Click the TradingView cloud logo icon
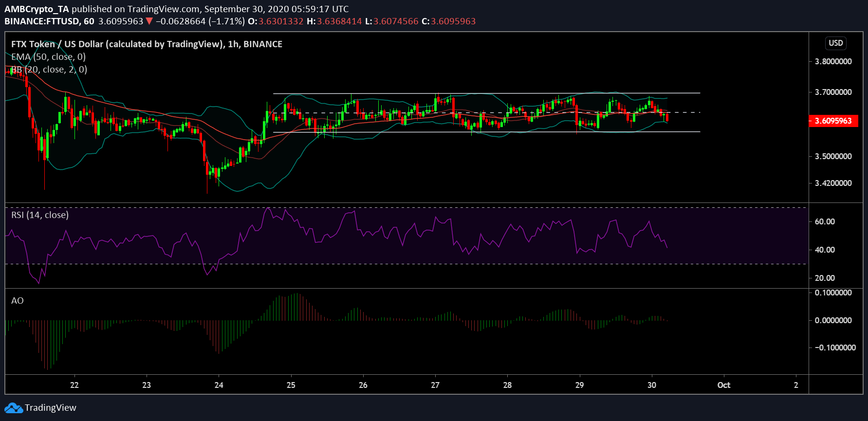 14,408
